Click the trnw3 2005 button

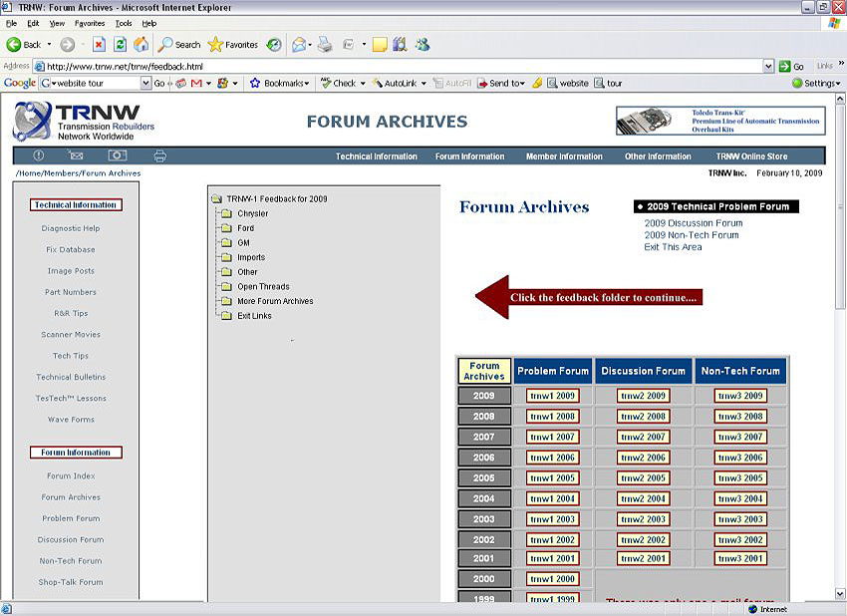tap(739, 477)
